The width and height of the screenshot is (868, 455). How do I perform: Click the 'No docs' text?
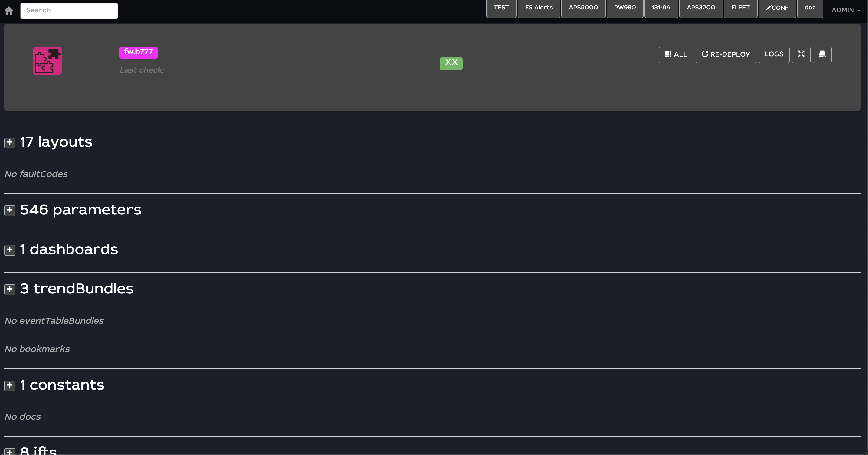23,417
